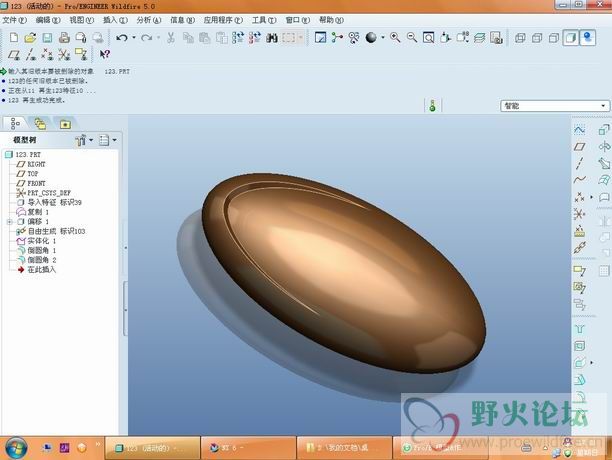Open the 插入(I) menu
This screenshot has width=612, height=460.
click(x=115, y=20)
